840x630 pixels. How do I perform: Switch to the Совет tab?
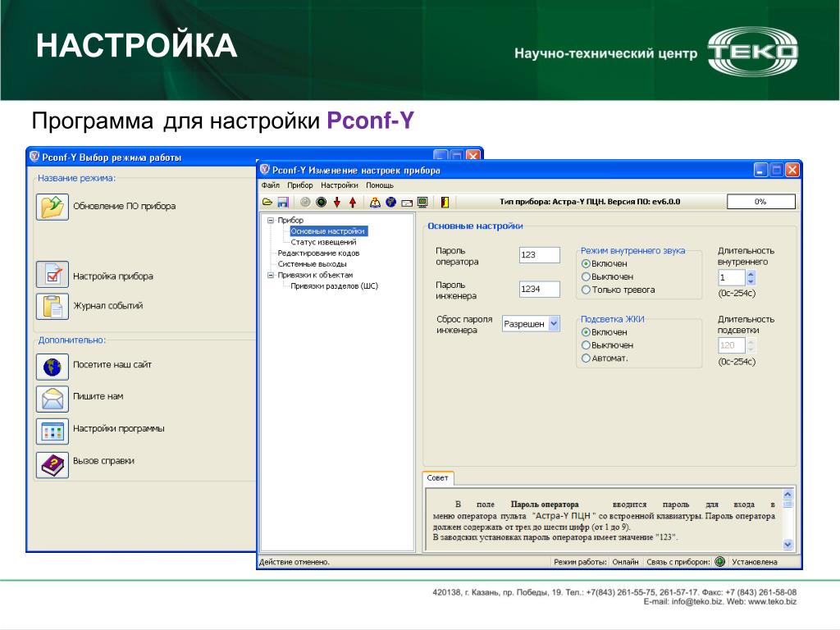point(438,478)
